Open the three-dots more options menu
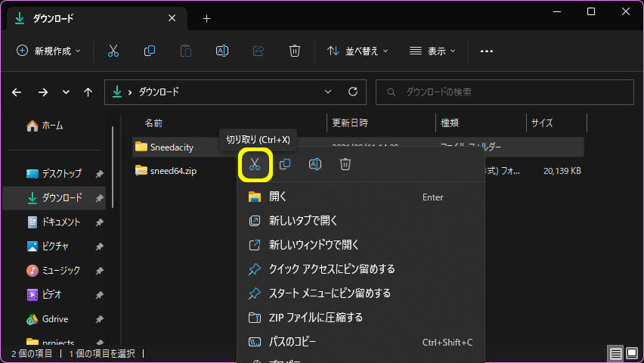This screenshot has width=644, height=363. coord(487,51)
